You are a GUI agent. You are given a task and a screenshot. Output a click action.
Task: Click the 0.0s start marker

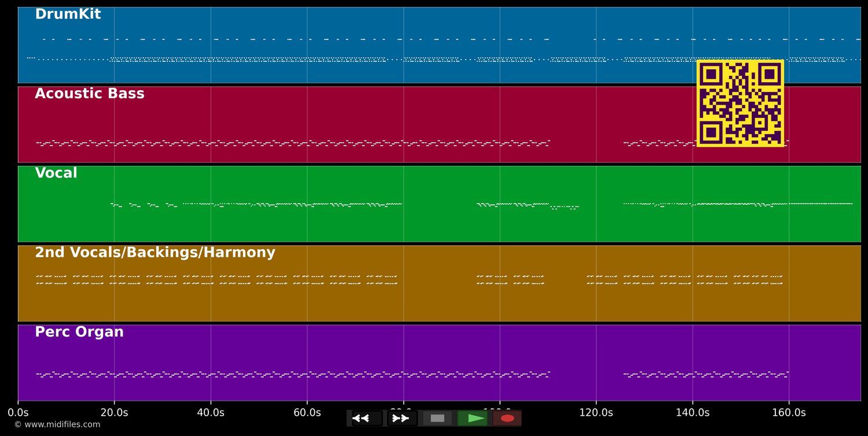pos(18,412)
